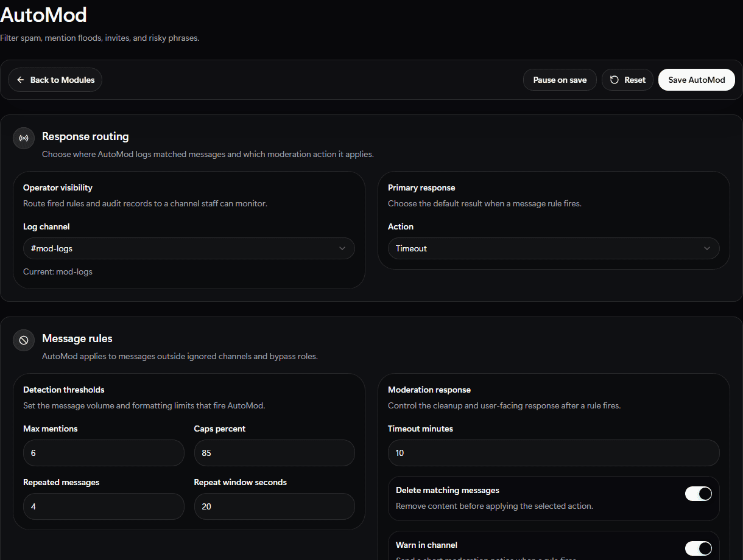Viewport: 743px width, 560px height.
Task: Focus the Repeated messages input field
Action: click(104, 506)
